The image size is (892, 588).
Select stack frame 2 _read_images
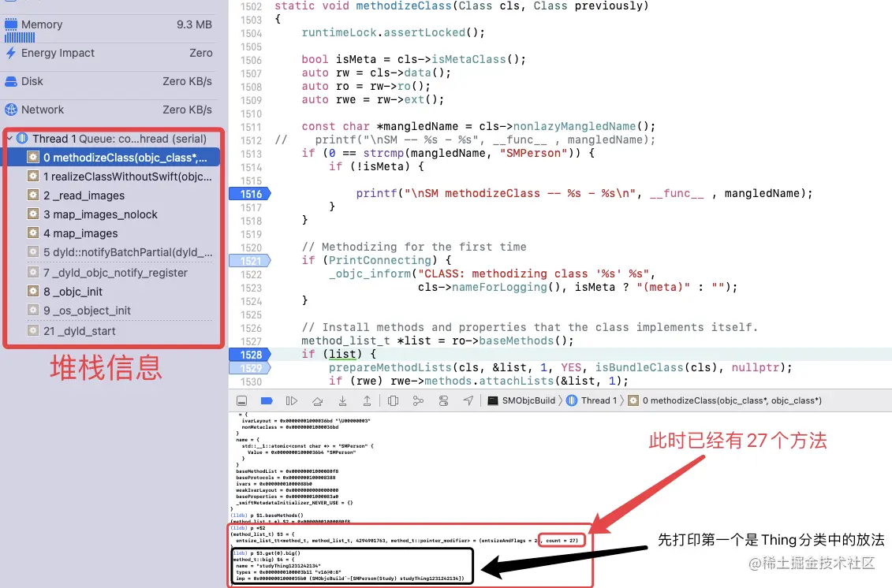pyautogui.click(x=114, y=195)
